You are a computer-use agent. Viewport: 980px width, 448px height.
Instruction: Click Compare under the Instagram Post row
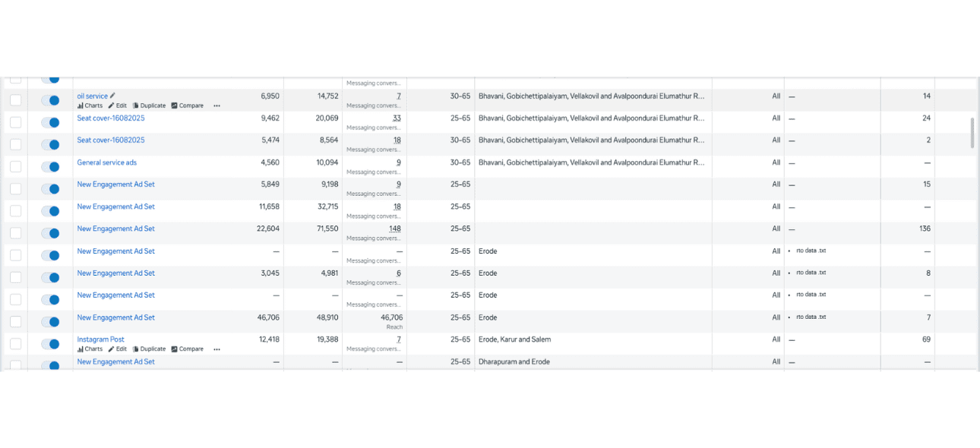(187, 349)
